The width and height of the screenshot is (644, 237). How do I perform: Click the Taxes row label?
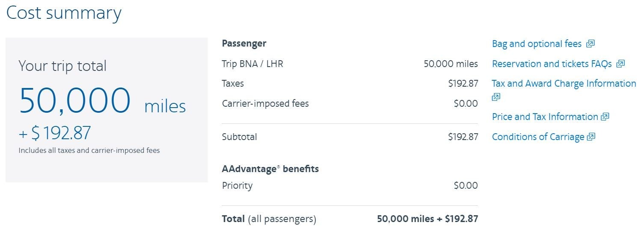click(x=233, y=84)
